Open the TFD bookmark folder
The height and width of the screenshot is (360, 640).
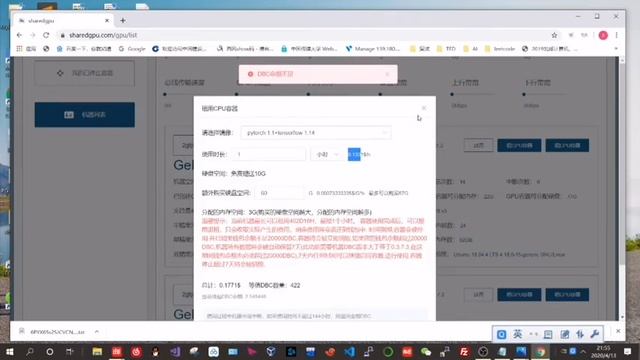(446, 49)
